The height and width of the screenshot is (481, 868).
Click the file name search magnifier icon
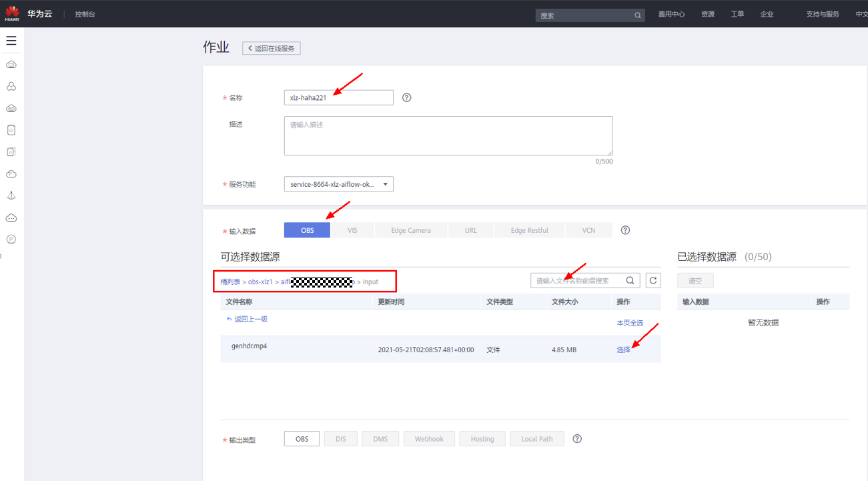click(630, 281)
